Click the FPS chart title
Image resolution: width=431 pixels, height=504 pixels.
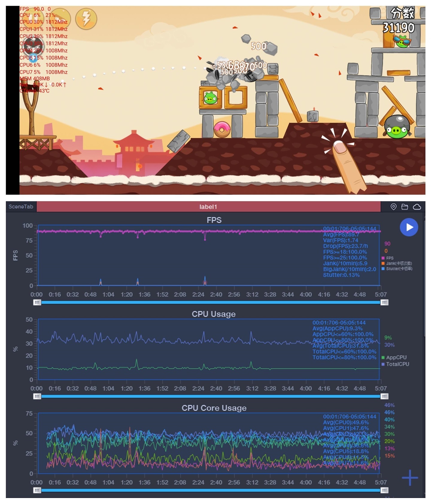(214, 220)
